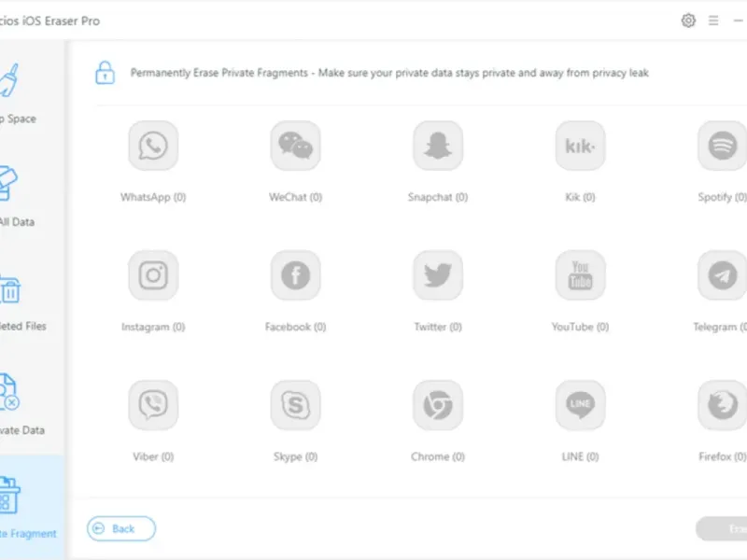Click the "Facebook (0)" label

click(295, 327)
